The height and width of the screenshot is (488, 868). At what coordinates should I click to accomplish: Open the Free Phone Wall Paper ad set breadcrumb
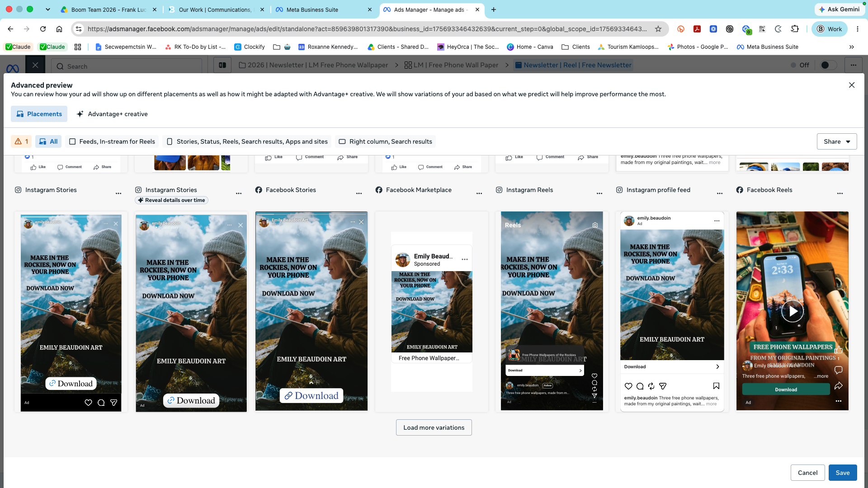(451, 65)
